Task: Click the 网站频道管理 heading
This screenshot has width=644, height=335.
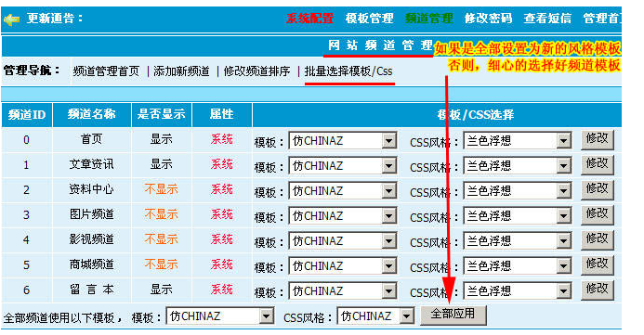Action: pos(380,45)
